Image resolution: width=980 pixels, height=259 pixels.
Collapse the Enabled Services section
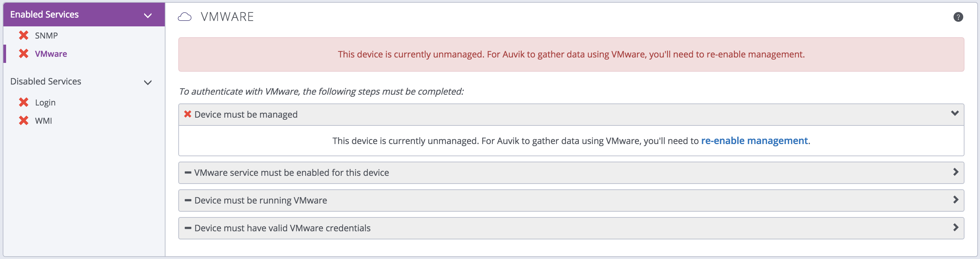tap(148, 15)
